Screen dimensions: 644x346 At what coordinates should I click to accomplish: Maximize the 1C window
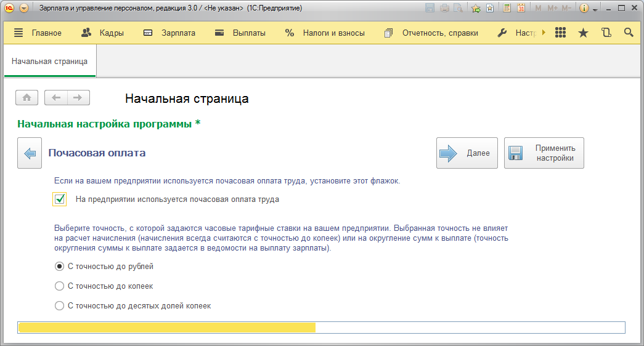coord(621,8)
